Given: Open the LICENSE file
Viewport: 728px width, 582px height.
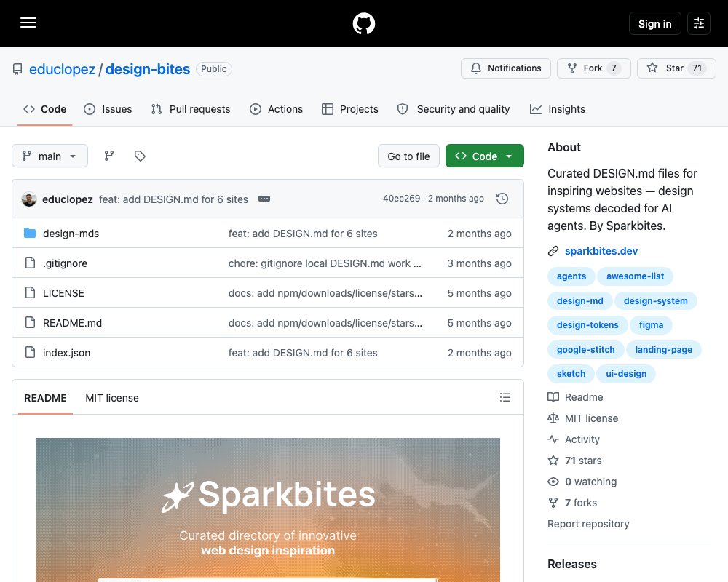Looking at the screenshot, I should [x=63, y=293].
